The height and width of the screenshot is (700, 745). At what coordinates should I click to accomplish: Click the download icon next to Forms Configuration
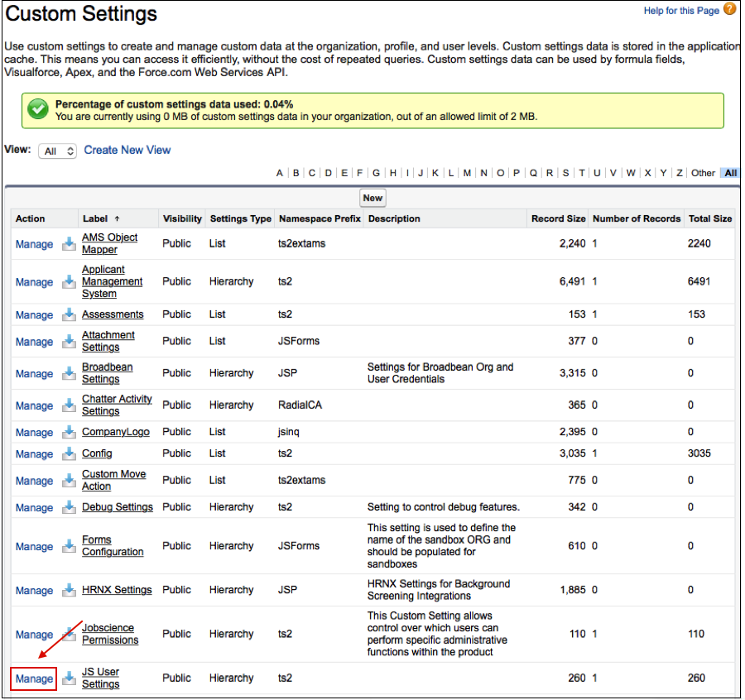click(69, 546)
